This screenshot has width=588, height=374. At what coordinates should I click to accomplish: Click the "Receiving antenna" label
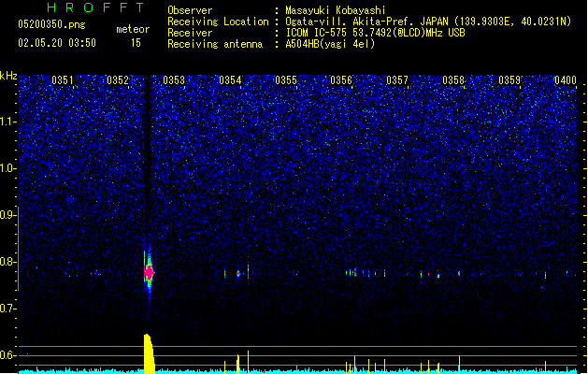click(x=215, y=44)
